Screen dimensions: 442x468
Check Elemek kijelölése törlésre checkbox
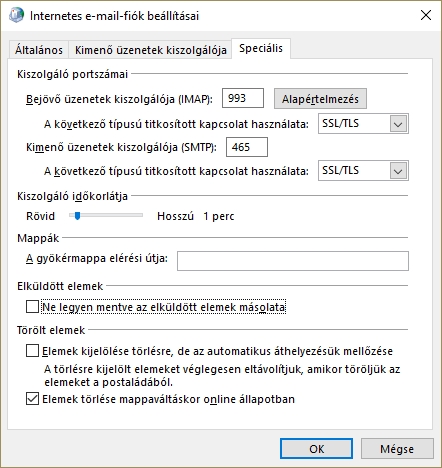(32, 351)
